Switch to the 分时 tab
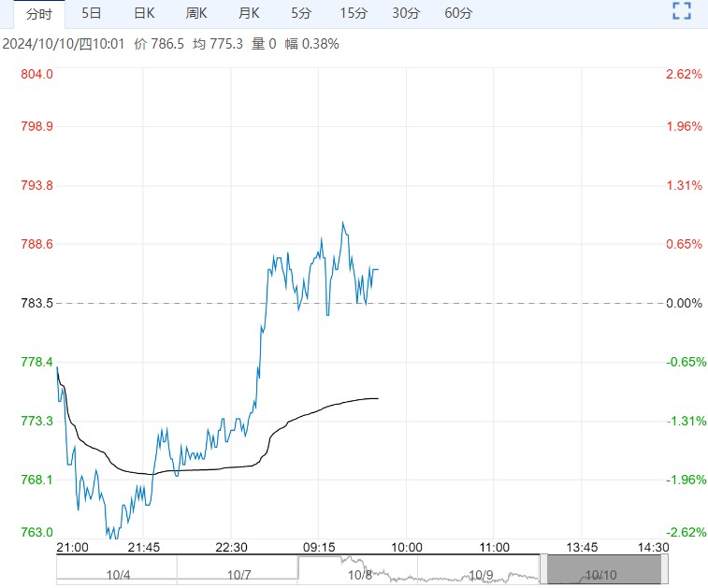This screenshot has width=708, height=588. point(39,14)
